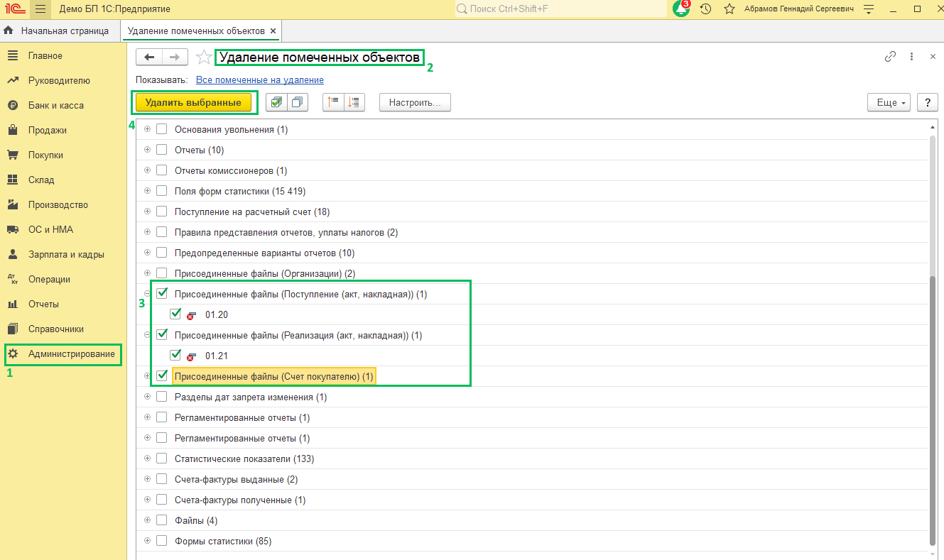Click Удалить выбранные button
The width and height of the screenshot is (944, 560).
pyautogui.click(x=194, y=102)
